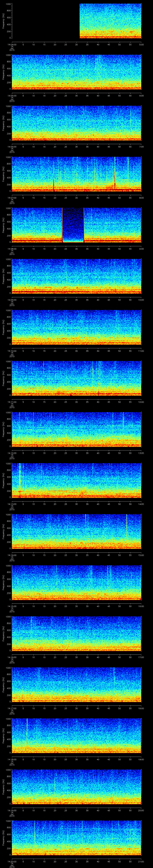Click the 14:20:00 start time label
This screenshot has width=153, height=868.
click(x=12, y=861)
